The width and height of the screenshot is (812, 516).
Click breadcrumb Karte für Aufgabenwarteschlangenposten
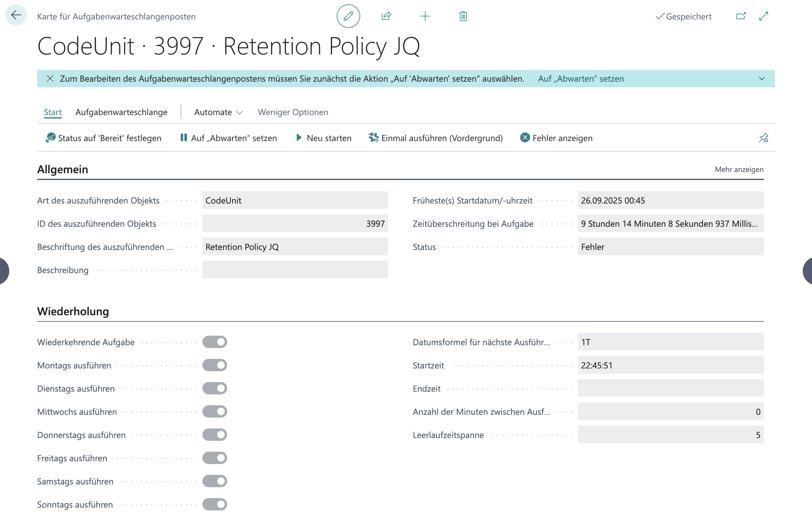[x=116, y=16]
